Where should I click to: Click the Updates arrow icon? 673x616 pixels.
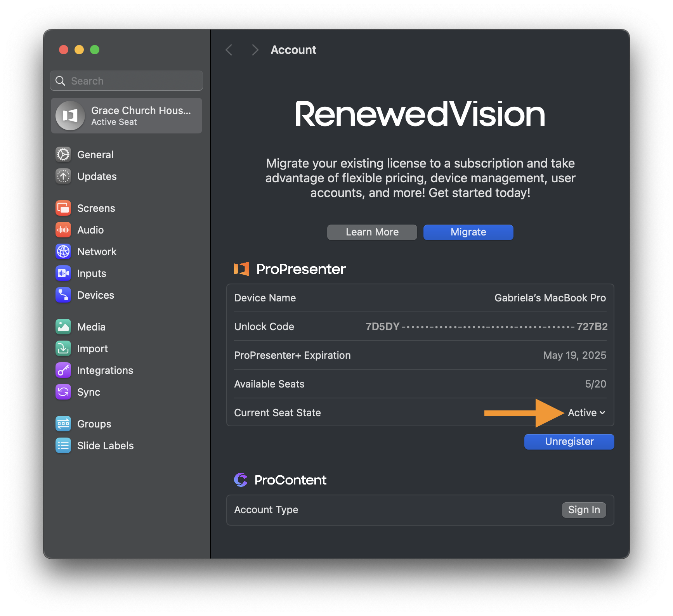pos(63,176)
